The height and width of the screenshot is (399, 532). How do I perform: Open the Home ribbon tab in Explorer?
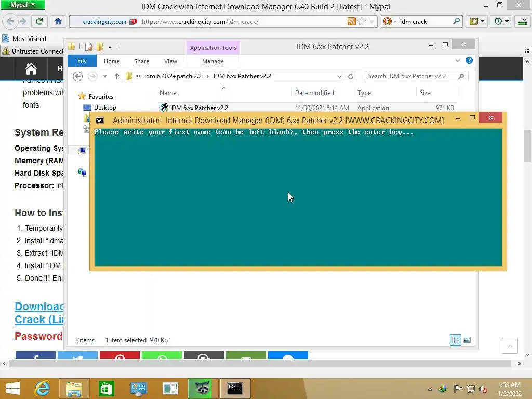click(x=112, y=61)
